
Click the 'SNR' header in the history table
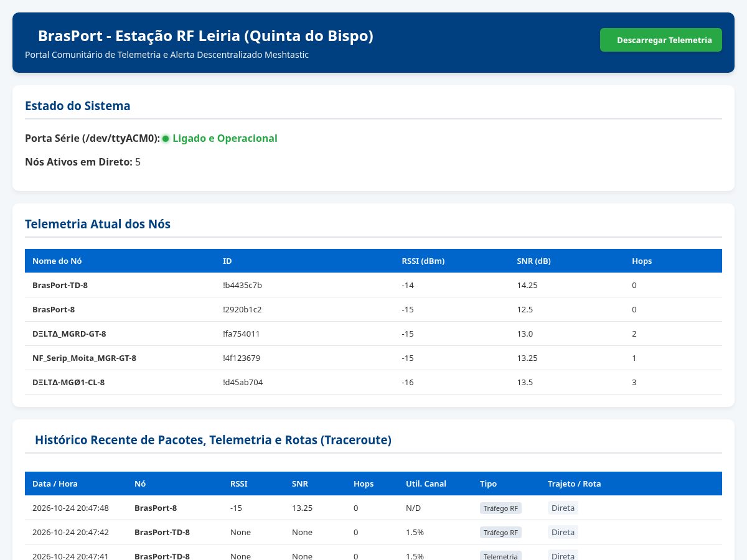pyautogui.click(x=300, y=483)
